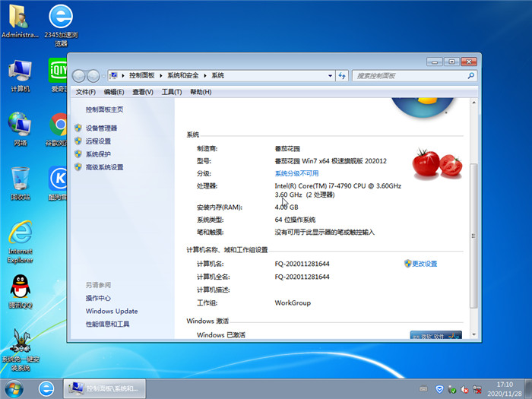Open the Administrator folder desktop icon
The width and height of the screenshot is (532, 399).
pos(19,21)
